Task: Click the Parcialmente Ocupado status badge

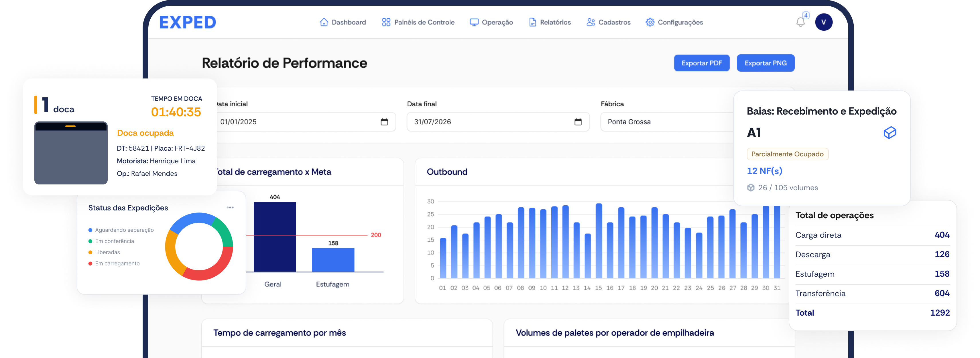Action: point(787,154)
